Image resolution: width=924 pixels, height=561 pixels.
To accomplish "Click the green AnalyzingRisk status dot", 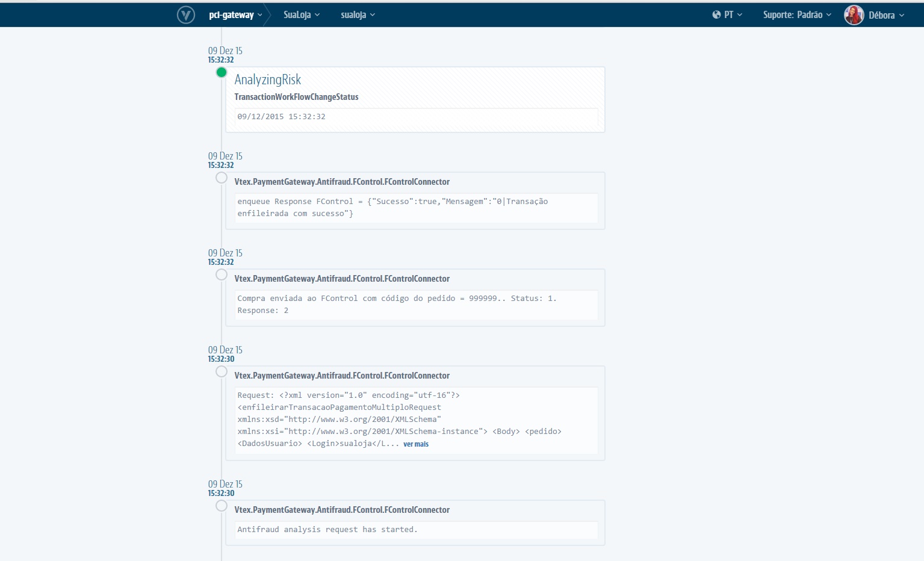I will pos(221,72).
